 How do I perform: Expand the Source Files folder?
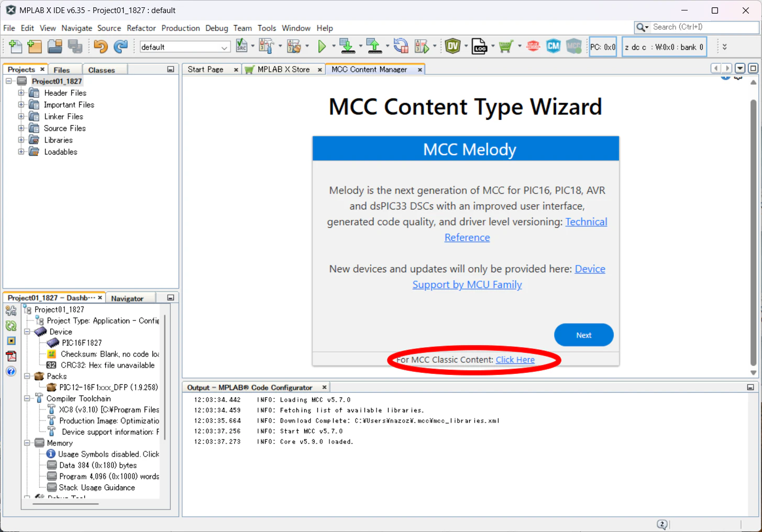tap(21, 128)
